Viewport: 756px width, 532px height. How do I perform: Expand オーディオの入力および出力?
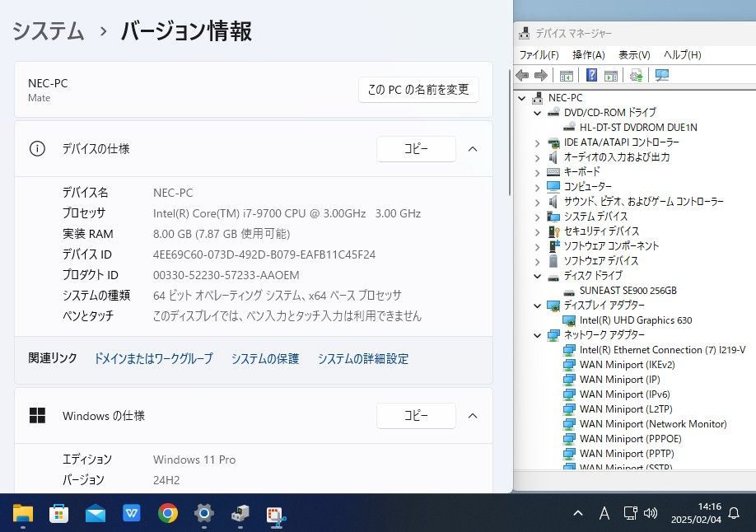pos(538,158)
